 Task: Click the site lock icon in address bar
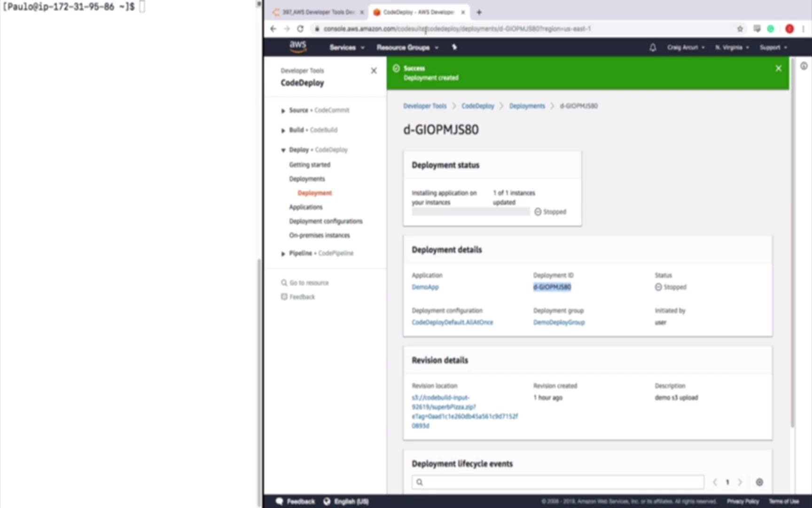tap(317, 29)
